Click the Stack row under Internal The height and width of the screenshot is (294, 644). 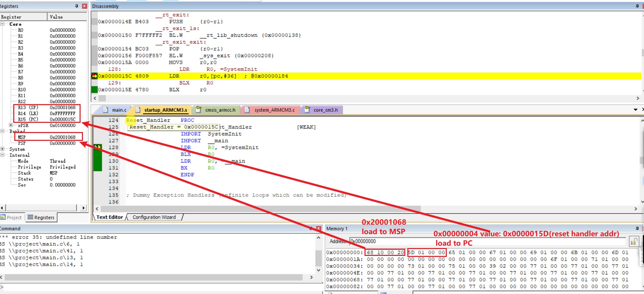(x=38, y=173)
